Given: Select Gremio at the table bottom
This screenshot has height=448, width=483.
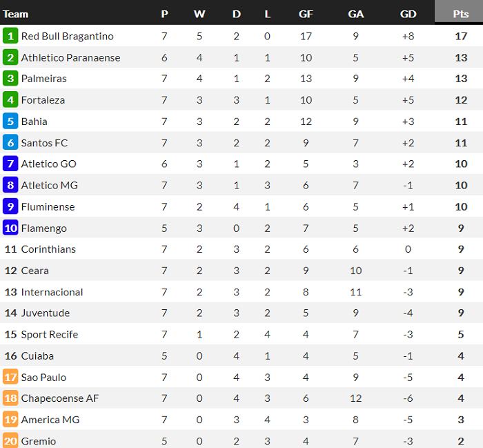Looking at the screenshot, I should pos(39,441).
